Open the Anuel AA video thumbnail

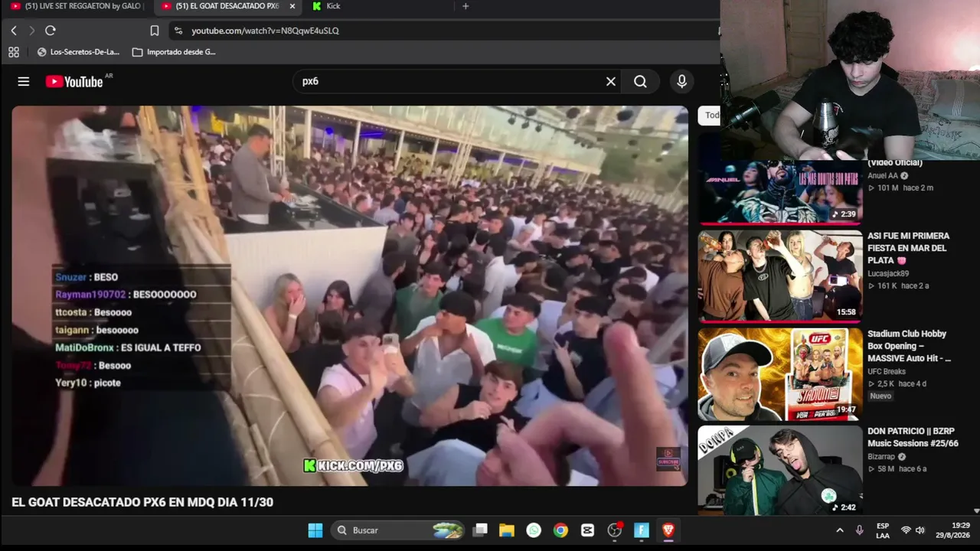coord(779,191)
